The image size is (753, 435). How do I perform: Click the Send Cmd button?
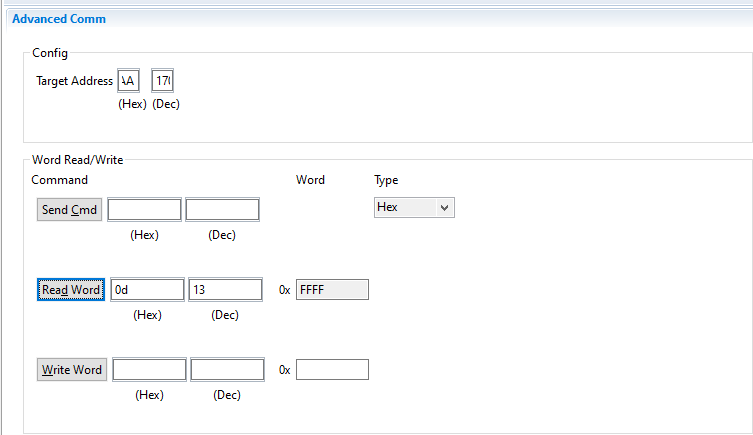tap(69, 210)
